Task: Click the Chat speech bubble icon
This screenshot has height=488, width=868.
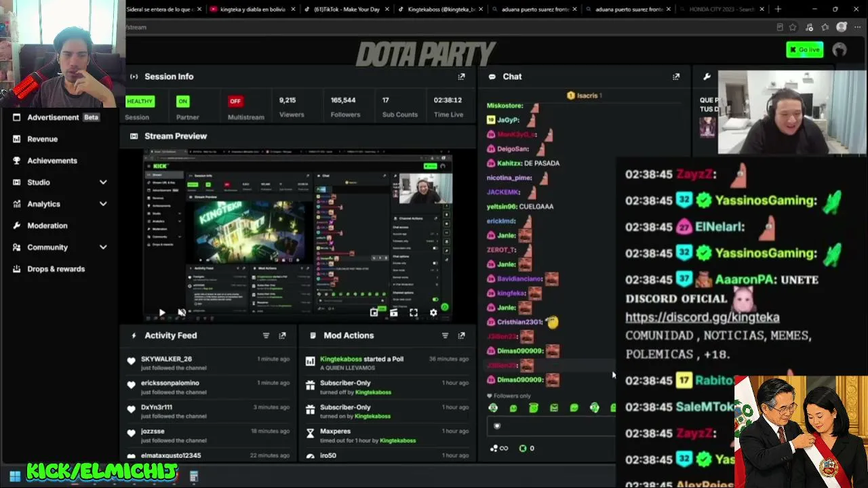Action: [x=492, y=77]
